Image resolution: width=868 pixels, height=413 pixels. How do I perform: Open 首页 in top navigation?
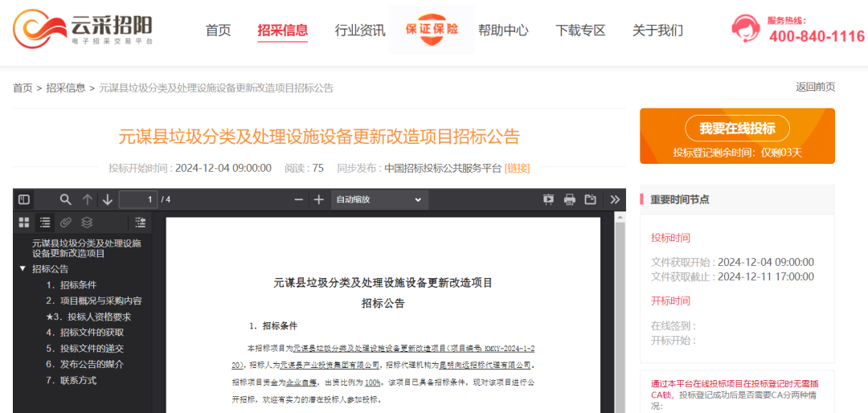coord(218,30)
